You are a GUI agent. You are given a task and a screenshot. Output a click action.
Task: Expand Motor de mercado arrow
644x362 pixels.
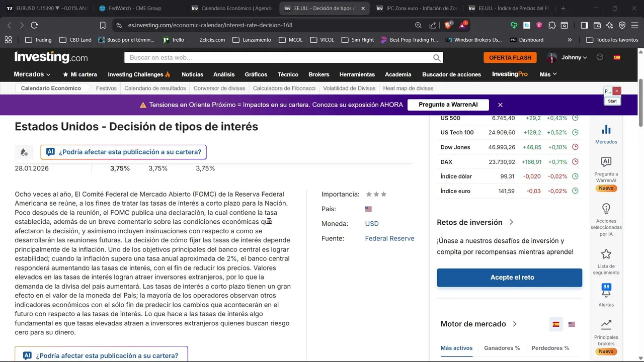tap(514, 324)
